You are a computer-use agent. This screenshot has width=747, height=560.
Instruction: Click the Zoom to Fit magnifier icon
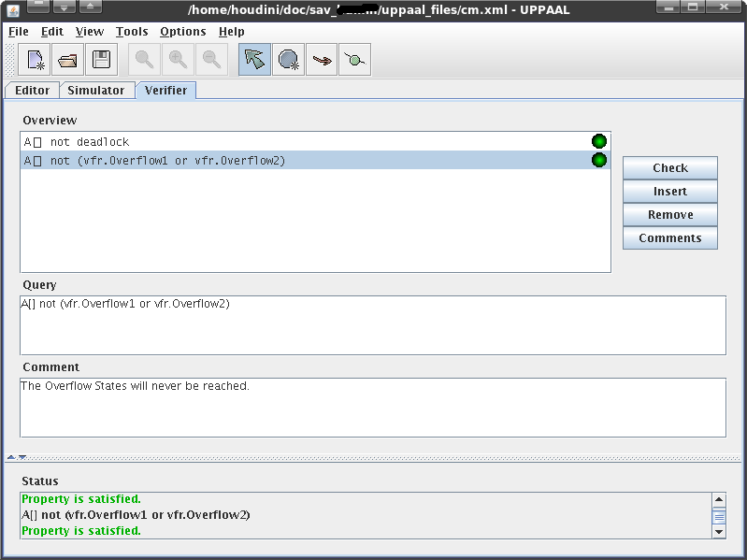coord(144,60)
